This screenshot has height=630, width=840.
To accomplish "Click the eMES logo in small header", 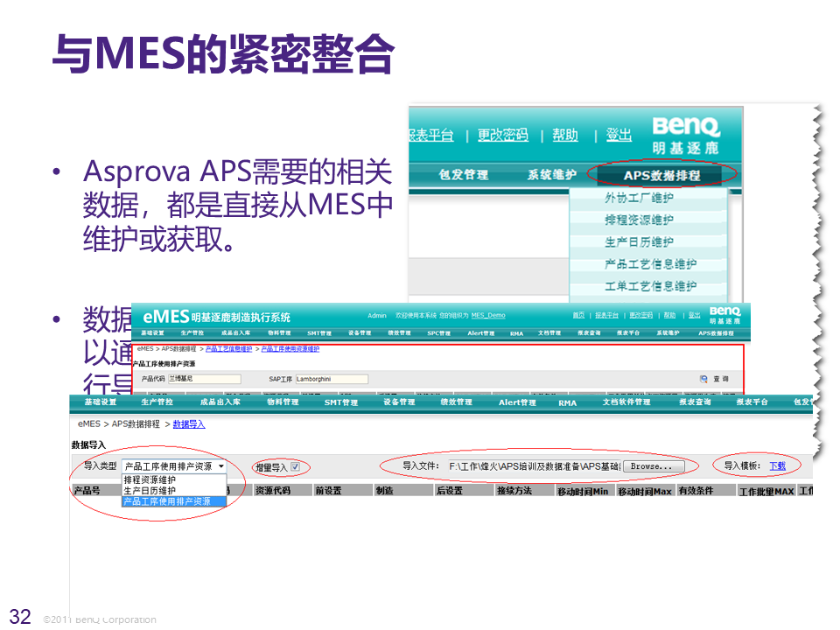I will tap(166, 317).
